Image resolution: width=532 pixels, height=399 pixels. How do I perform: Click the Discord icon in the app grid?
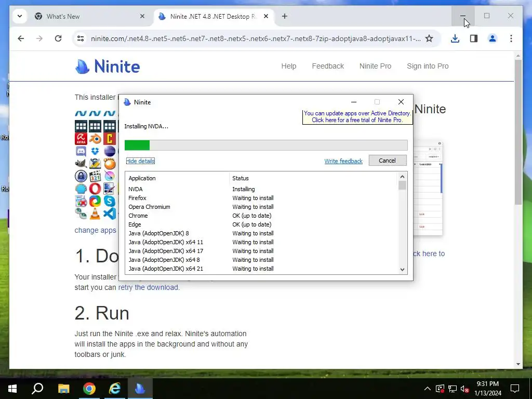click(81, 151)
